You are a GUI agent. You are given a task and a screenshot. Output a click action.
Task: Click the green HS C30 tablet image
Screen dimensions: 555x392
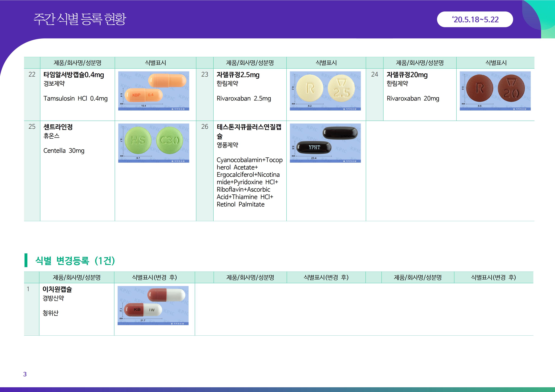[153, 143]
